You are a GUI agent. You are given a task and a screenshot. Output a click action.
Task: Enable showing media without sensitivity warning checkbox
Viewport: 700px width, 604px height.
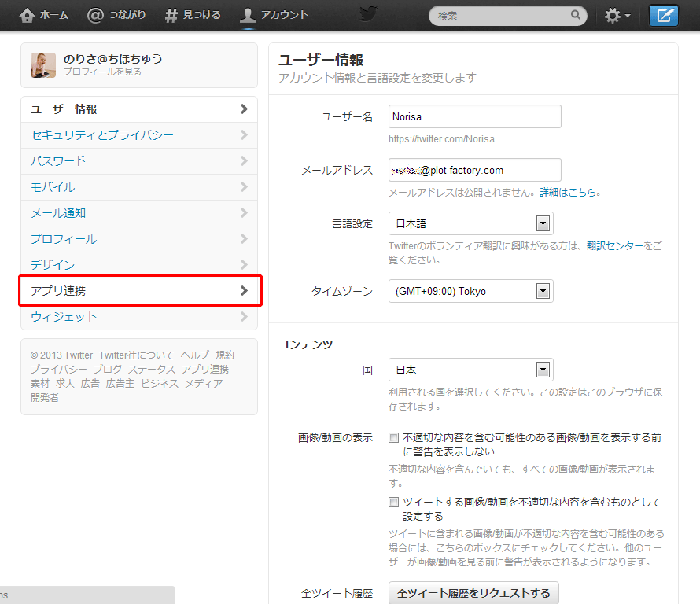[x=393, y=437]
